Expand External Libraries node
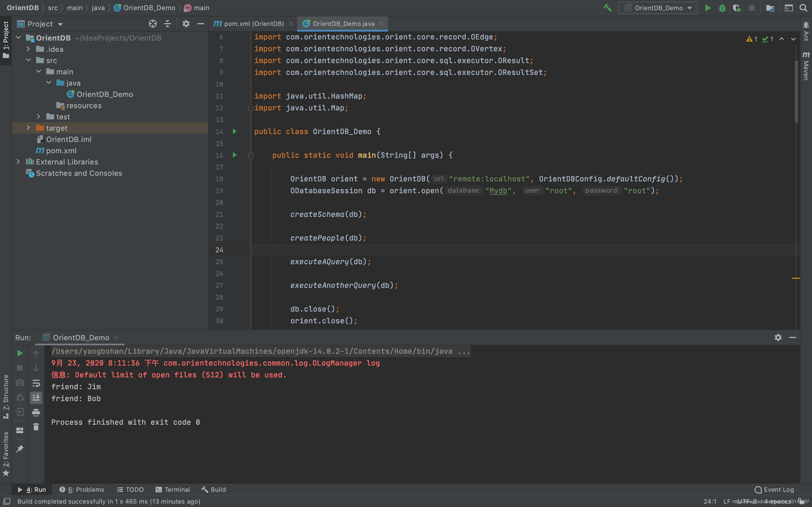This screenshot has height=507, width=812. click(18, 162)
